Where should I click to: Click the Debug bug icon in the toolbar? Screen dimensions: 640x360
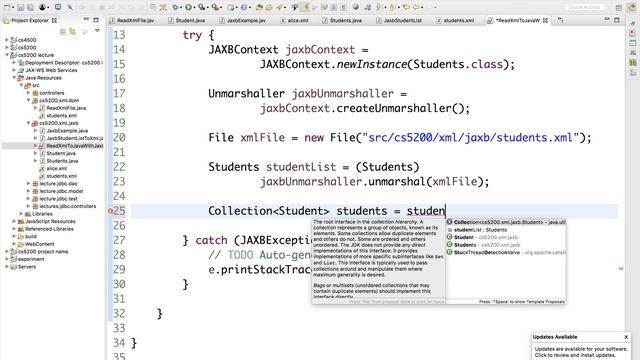pyautogui.click(x=175, y=7)
